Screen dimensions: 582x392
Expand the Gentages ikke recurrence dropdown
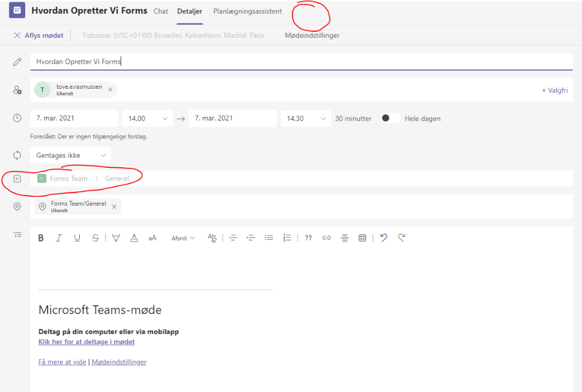coord(71,155)
